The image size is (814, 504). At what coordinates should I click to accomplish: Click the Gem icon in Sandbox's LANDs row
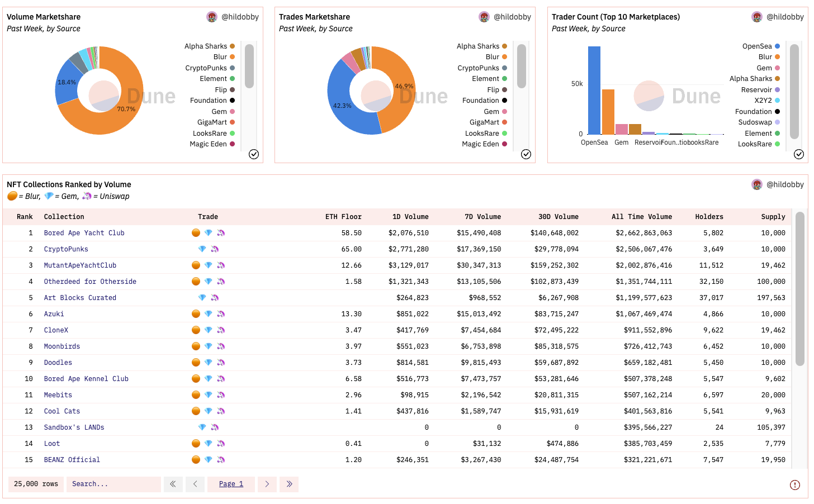click(x=202, y=427)
